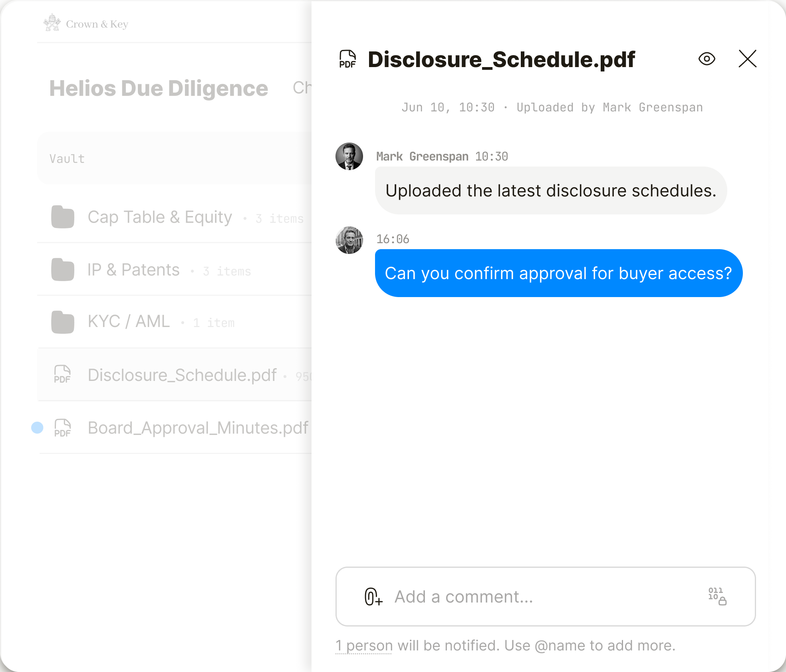Image resolution: width=786 pixels, height=672 pixels.
Task: Expand the Vault section
Action: coord(67,159)
